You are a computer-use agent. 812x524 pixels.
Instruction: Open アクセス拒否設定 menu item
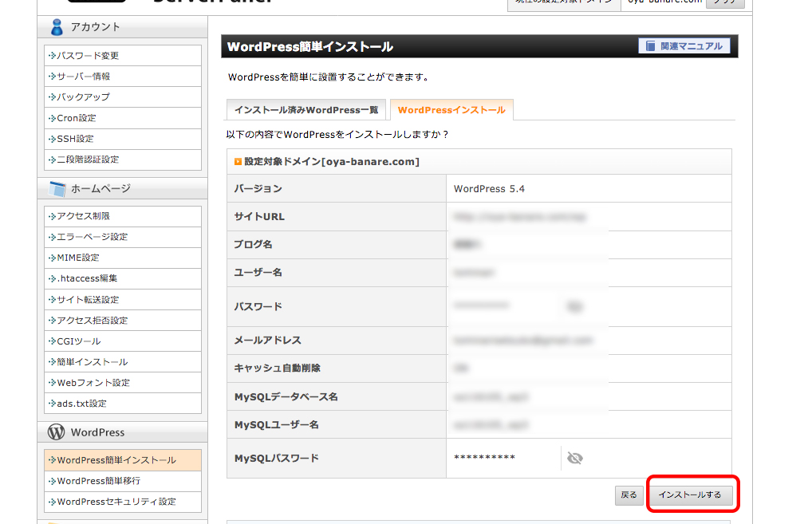pyautogui.click(x=123, y=320)
